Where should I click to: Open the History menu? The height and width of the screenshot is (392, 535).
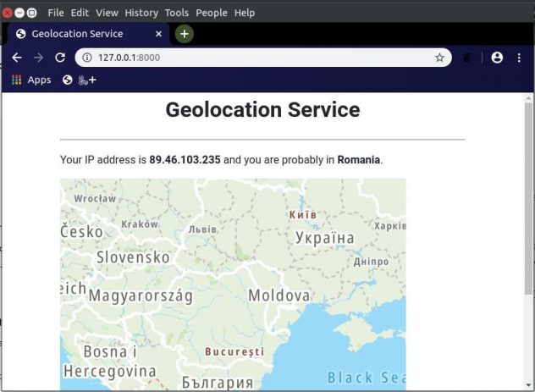click(141, 13)
